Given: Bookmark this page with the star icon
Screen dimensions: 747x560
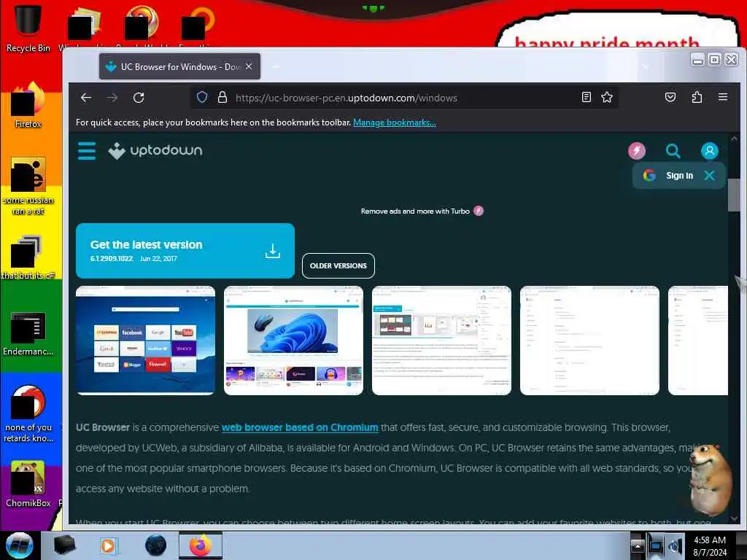Looking at the screenshot, I should pos(607,97).
